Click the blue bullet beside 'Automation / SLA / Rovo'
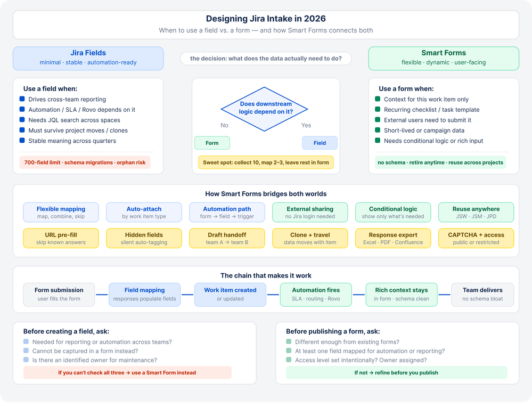The height and width of the screenshot is (409, 532). (x=22, y=109)
